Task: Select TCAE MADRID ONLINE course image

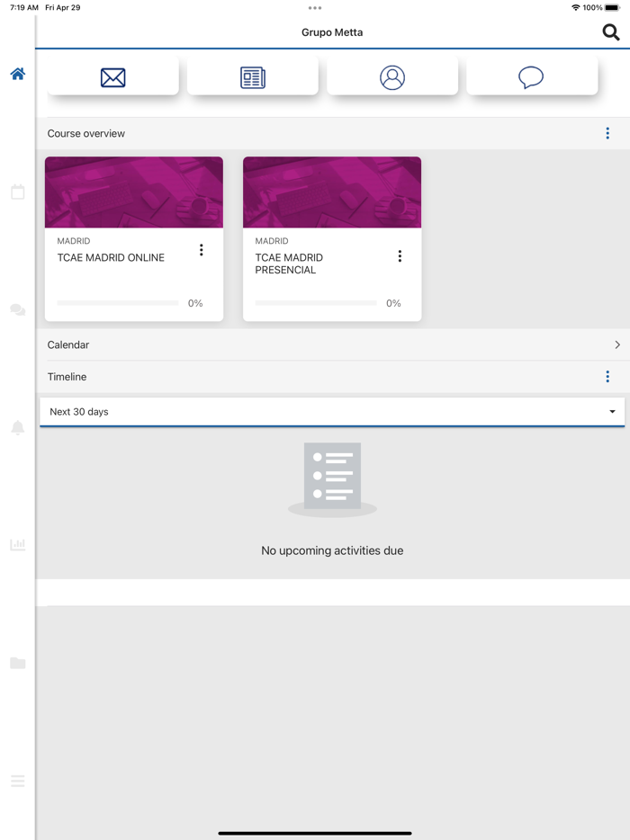Action: click(134, 192)
